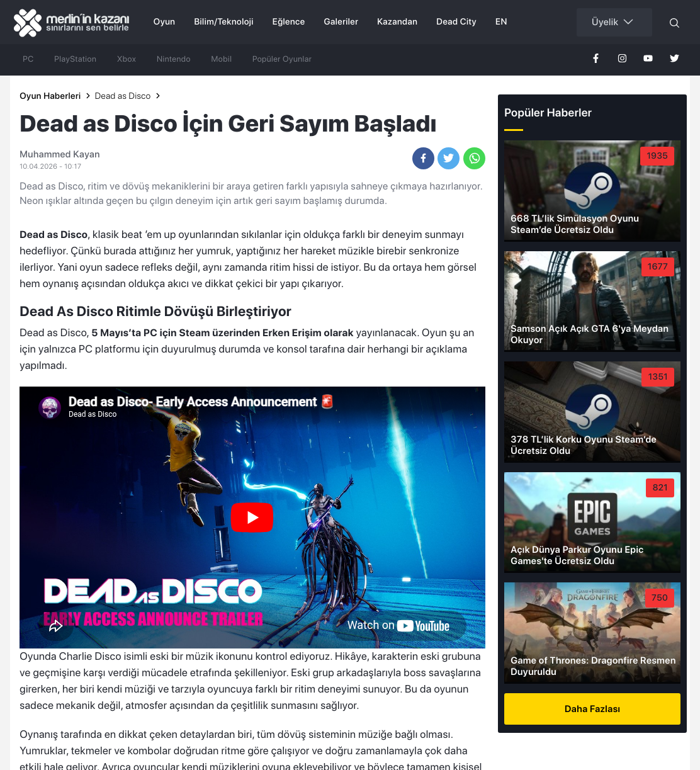Viewport: 700px width, 770px height.
Task: Open the Dead as Disco channel avatar
Action: 50,407
